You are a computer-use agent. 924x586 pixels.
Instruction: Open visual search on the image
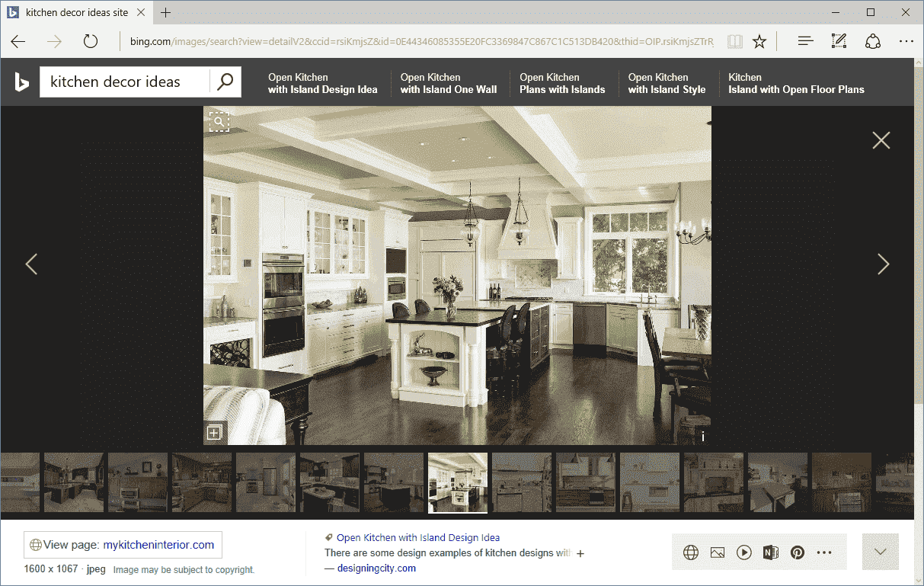[x=219, y=121]
